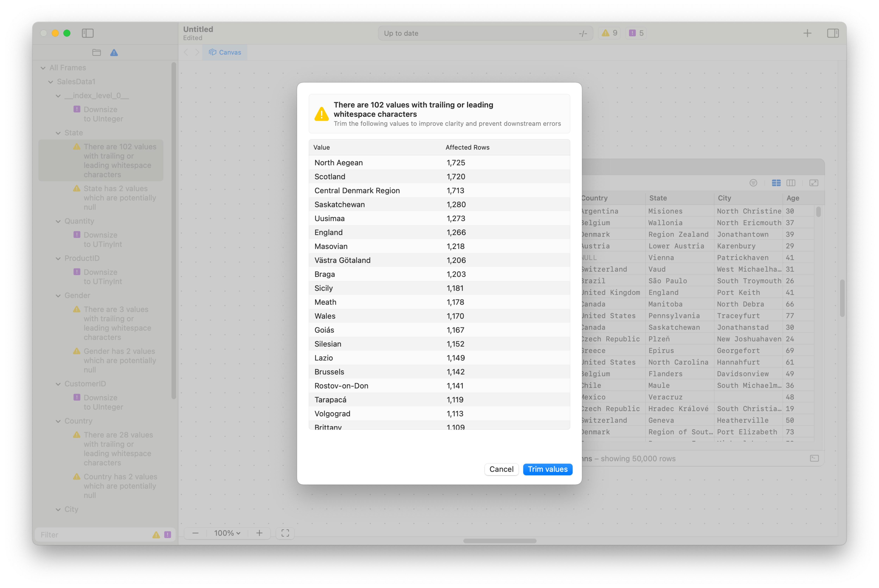This screenshot has width=879, height=588.
Task: Click the fit-to-screen icon near zoom controls
Action: pyautogui.click(x=285, y=533)
